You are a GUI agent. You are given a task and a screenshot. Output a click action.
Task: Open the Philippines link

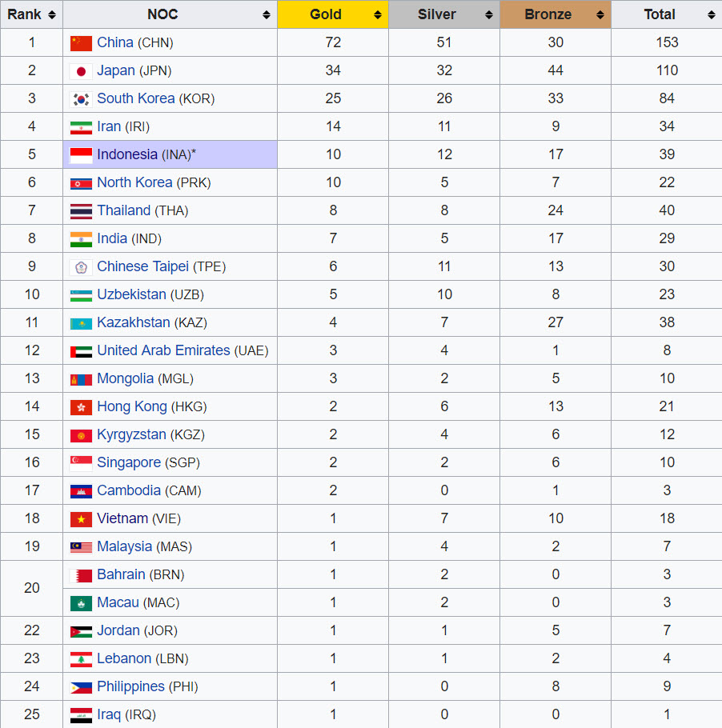click(x=130, y=686)
